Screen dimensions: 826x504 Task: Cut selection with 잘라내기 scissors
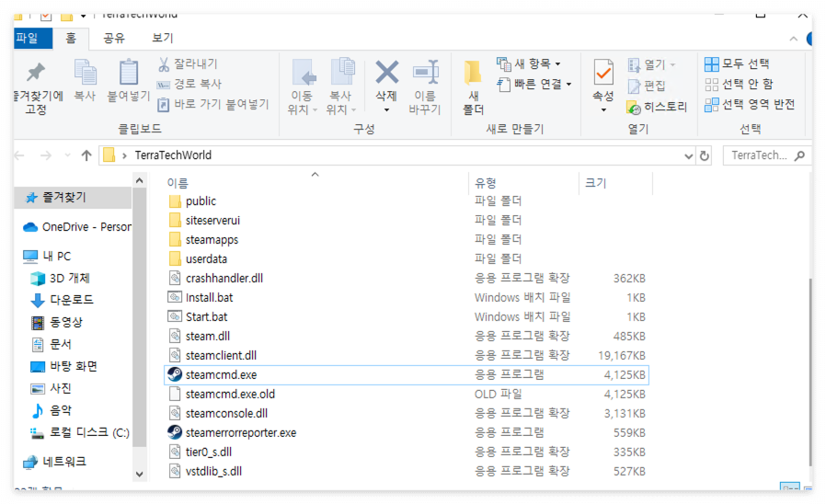188,64
